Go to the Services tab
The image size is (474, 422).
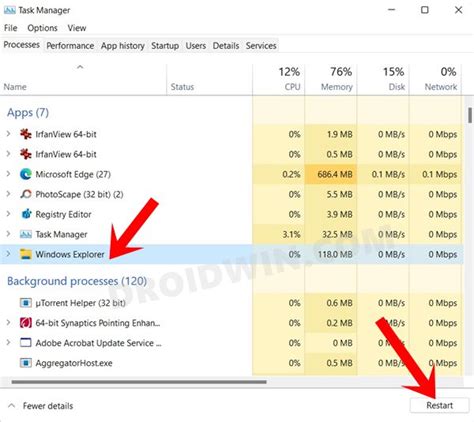(261, 46)
